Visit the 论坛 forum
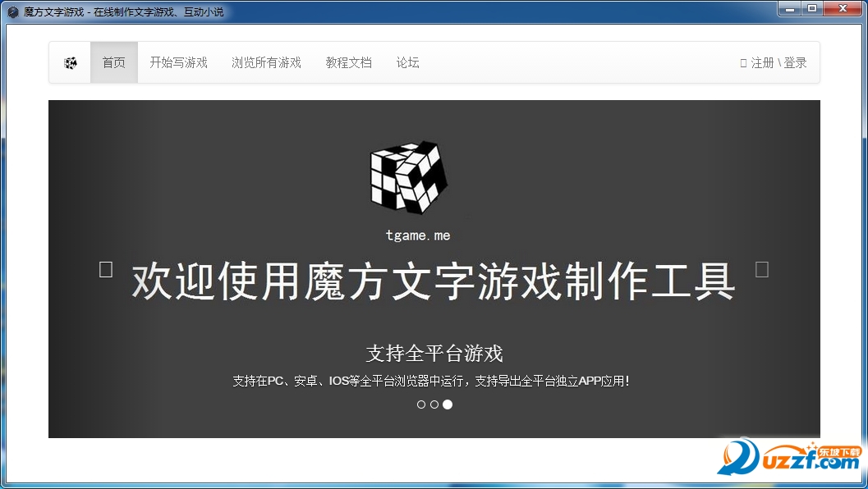Screen dimensions: 868x489 tap(407, 62)
